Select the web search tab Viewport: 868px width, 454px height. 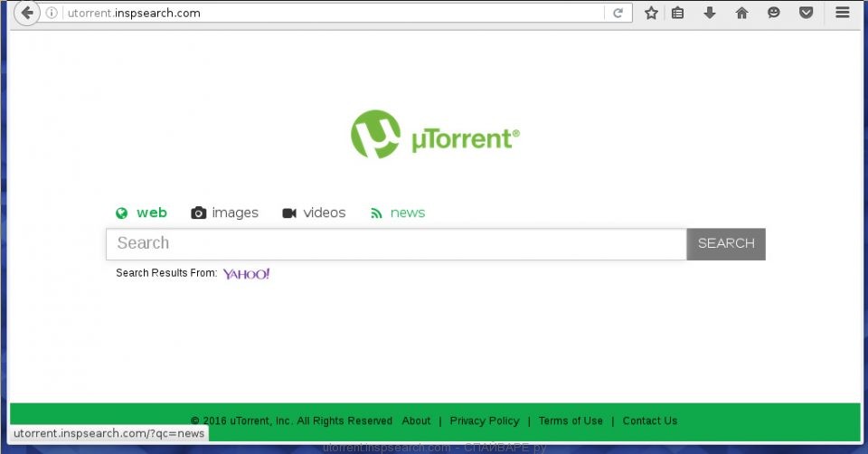(142, 213)
